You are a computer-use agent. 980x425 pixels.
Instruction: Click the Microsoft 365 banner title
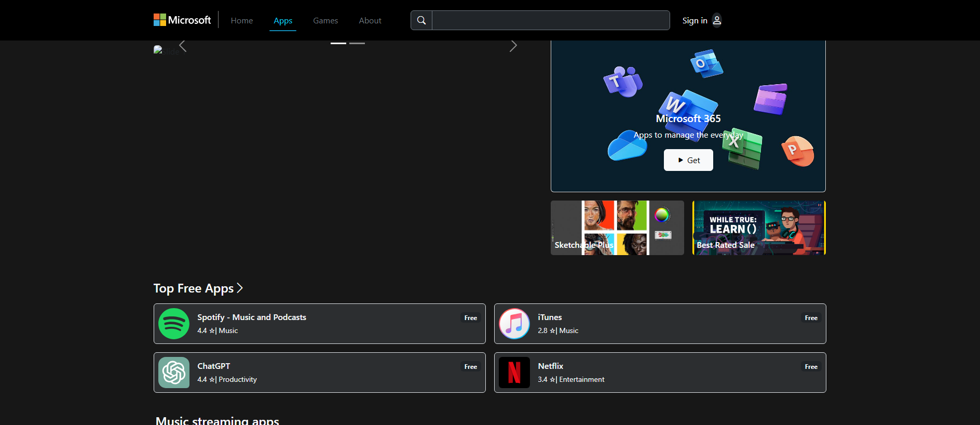tap(688, 118)
